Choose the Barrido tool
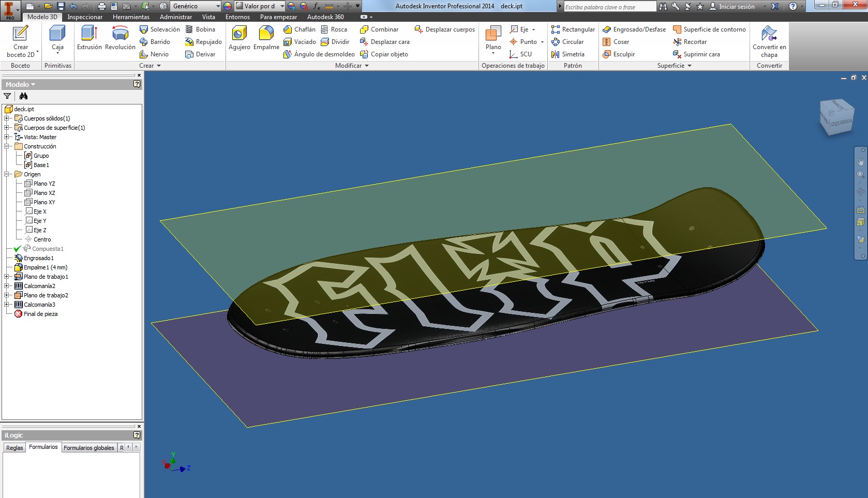This screenshot has width=868, height=498. [155, 42]
